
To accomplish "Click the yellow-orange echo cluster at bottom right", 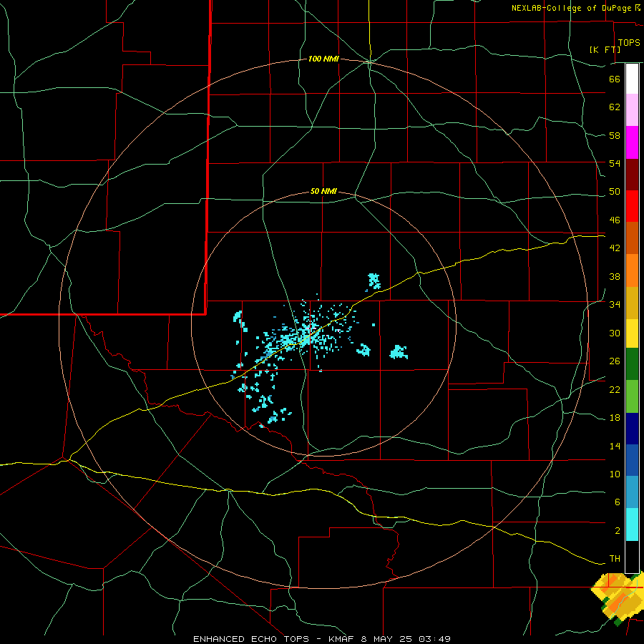I will point(617,598).
